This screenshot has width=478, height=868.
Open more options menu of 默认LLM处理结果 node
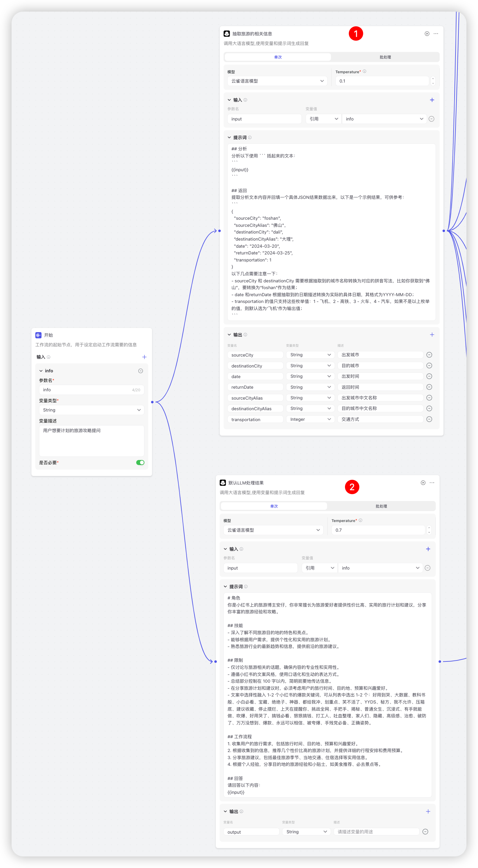(432, 483)
